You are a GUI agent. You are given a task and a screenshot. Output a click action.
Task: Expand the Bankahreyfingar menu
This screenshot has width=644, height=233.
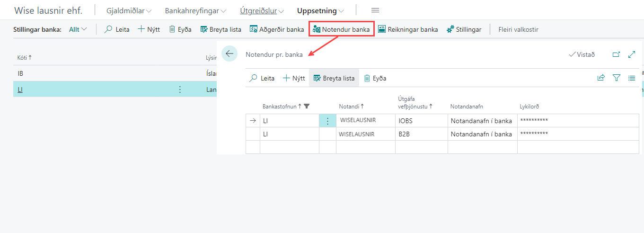(195, 10)
